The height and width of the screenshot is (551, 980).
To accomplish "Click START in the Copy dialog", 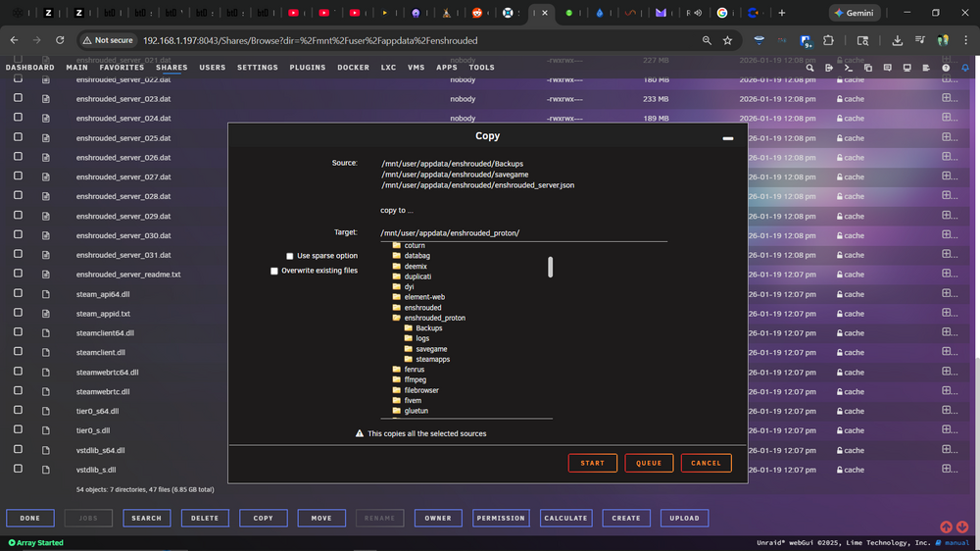I will [x=593, y=463].
